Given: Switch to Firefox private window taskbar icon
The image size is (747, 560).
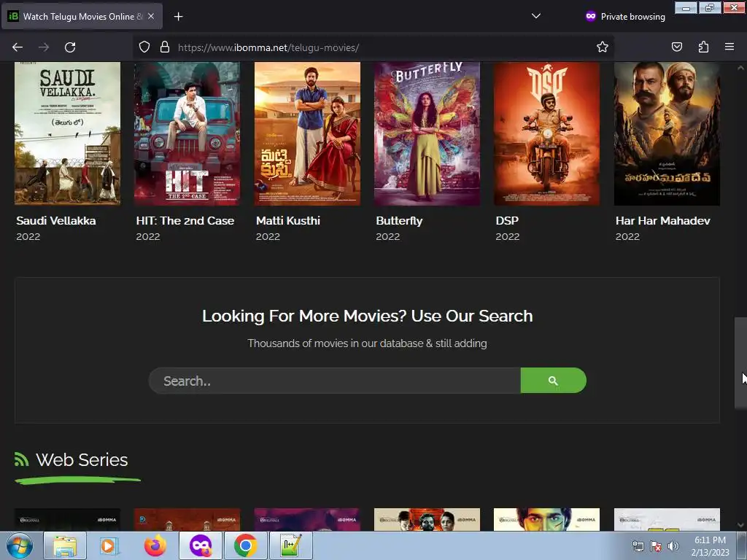Looking at the screenshot, I should click(x=201, y=545).
